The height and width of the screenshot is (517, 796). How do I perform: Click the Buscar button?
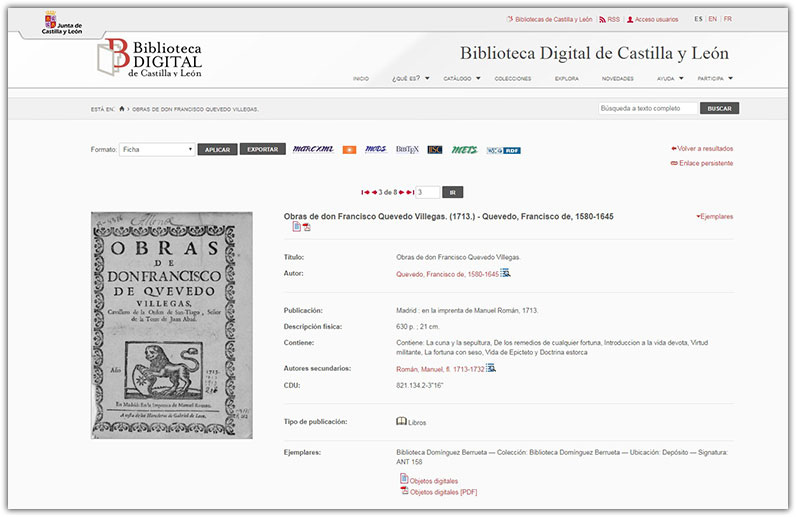pyautogui.click(x=719, y=108)
